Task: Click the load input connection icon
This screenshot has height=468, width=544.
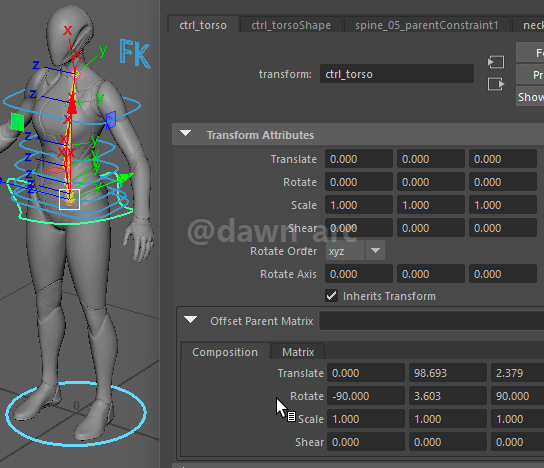Action: 496,62
